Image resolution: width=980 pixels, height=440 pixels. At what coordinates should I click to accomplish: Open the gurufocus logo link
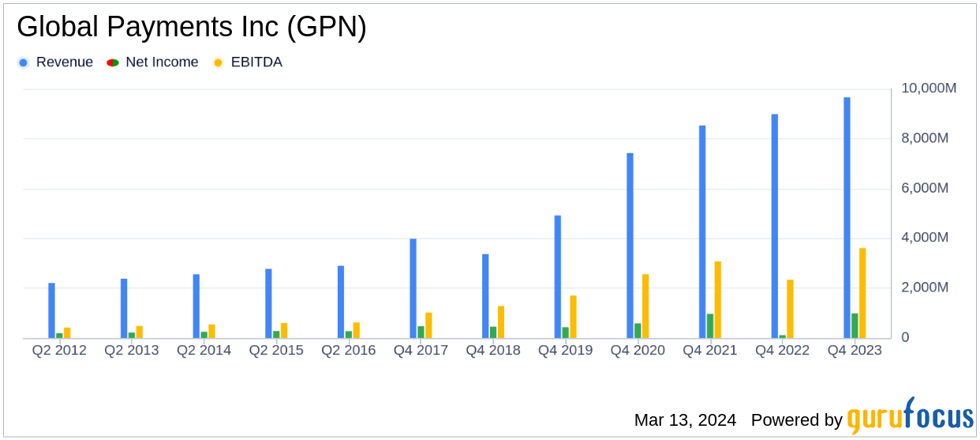tap(909, 416)
